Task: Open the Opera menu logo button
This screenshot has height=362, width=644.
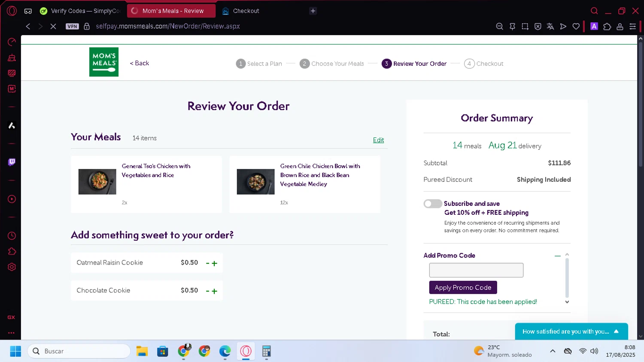Action: [x=12, y=11]
